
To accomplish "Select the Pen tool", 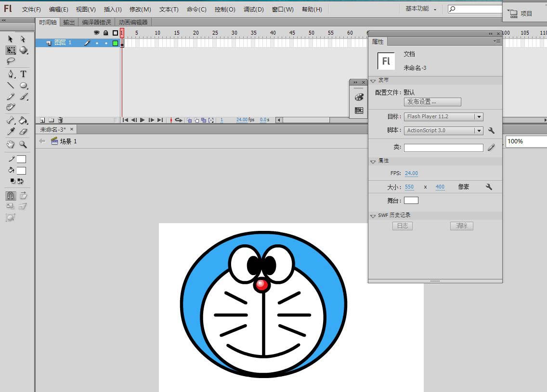I will [x=11, y=74].
